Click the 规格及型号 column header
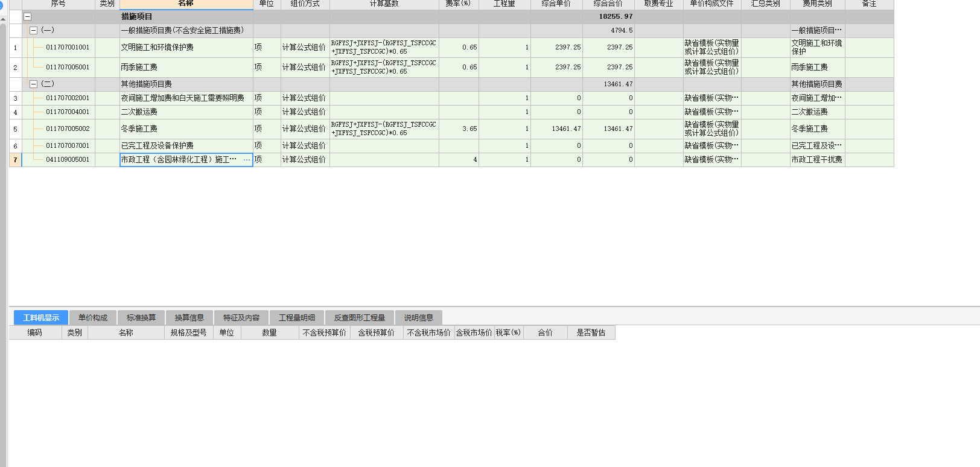The height and width of the screenshot is (467, 980). tap(189, 333)
